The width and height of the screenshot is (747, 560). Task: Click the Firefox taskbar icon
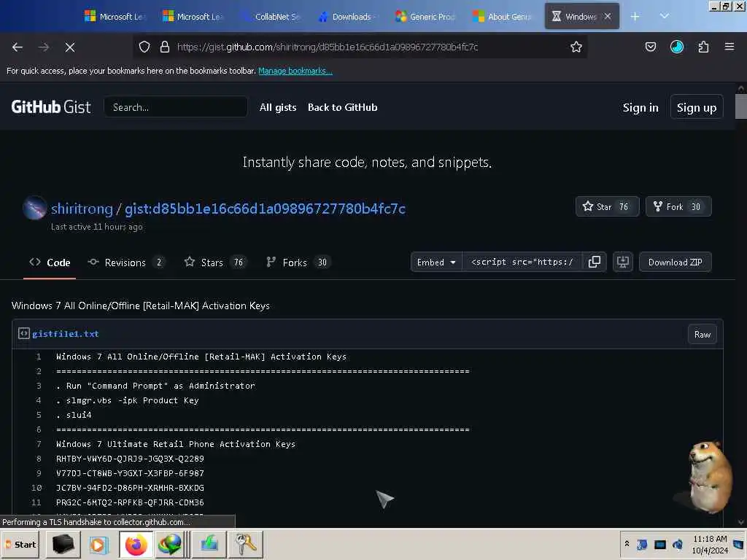coord(136,544)
